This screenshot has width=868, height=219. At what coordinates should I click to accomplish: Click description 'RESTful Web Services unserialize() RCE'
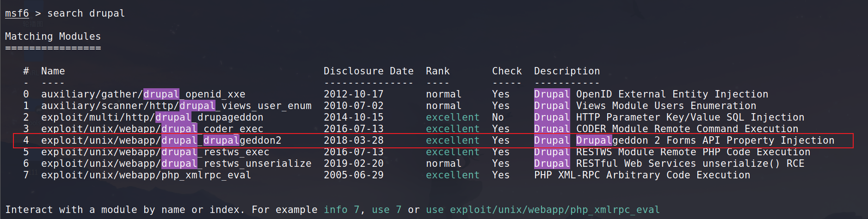[690, 164]
